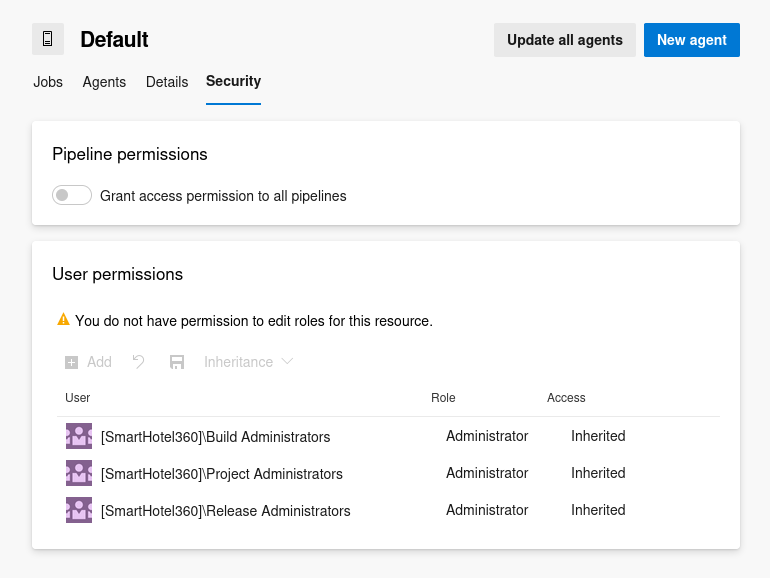The width and height of the screenshot is (770, 578).
Task: Click the warning triangle icon
Action: [x=63, y=319]
